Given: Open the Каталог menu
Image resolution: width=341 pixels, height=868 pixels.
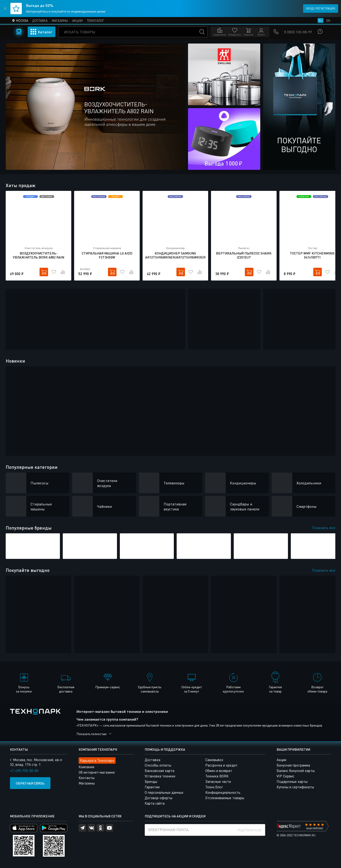Looking at the screenshot, I should coord(41,32).
